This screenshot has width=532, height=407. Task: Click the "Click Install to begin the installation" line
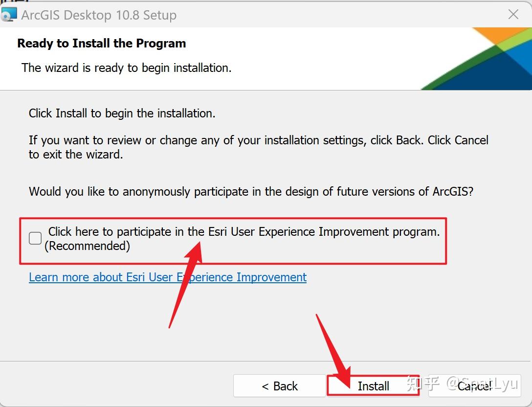click(122, 113)
